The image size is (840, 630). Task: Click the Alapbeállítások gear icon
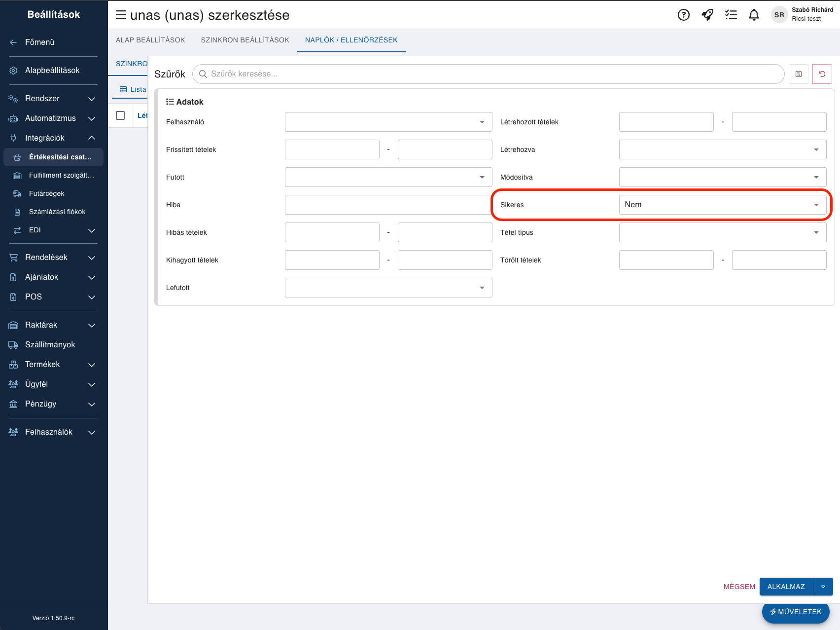(x=13, y=71)
